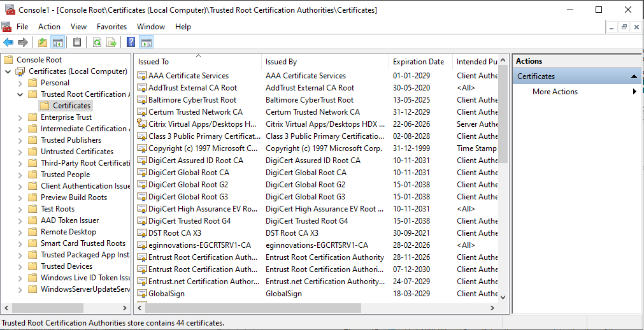Image resolution: width=644 pixels, height=330 pixels.
Task: Sort by Issued To column header
Action: 197,62
